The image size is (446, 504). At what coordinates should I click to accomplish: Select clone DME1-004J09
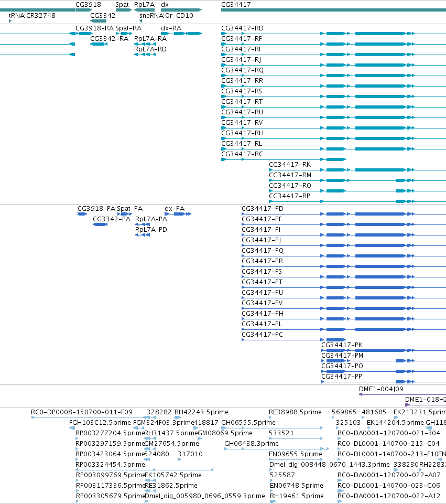[381, 389]
